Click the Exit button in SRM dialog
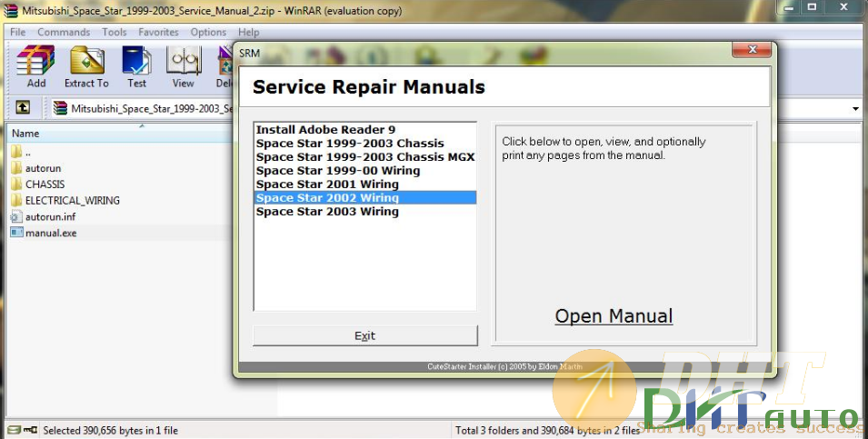868x439 pixels. click(x=365, y=335)
